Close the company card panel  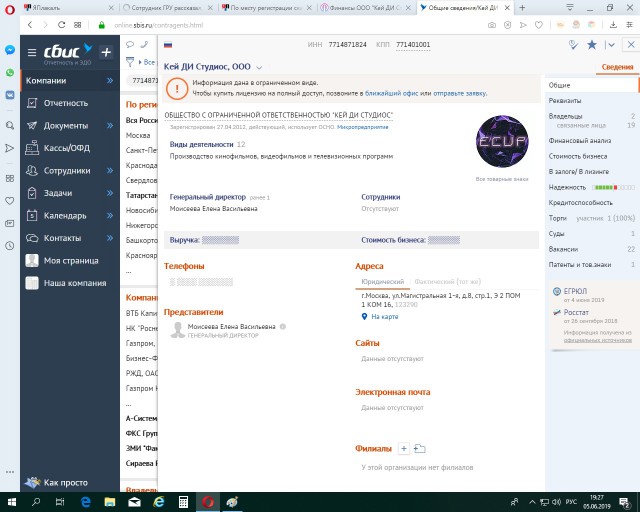tap(631, 45)
